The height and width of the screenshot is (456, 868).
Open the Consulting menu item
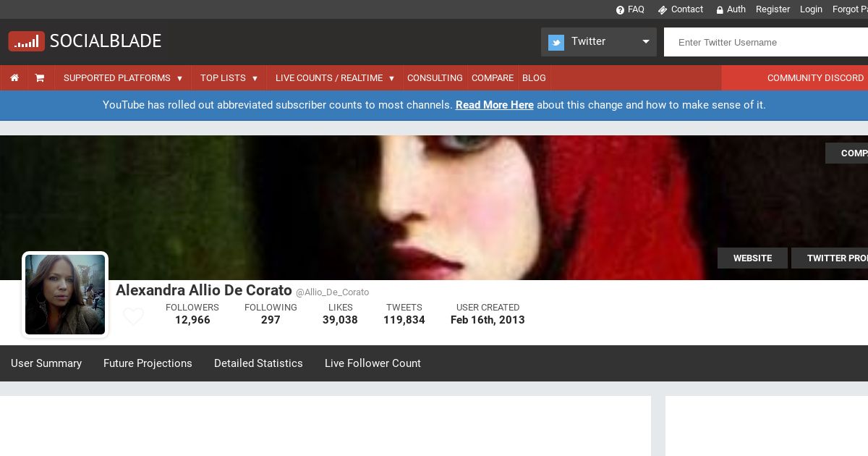point(435,78)
